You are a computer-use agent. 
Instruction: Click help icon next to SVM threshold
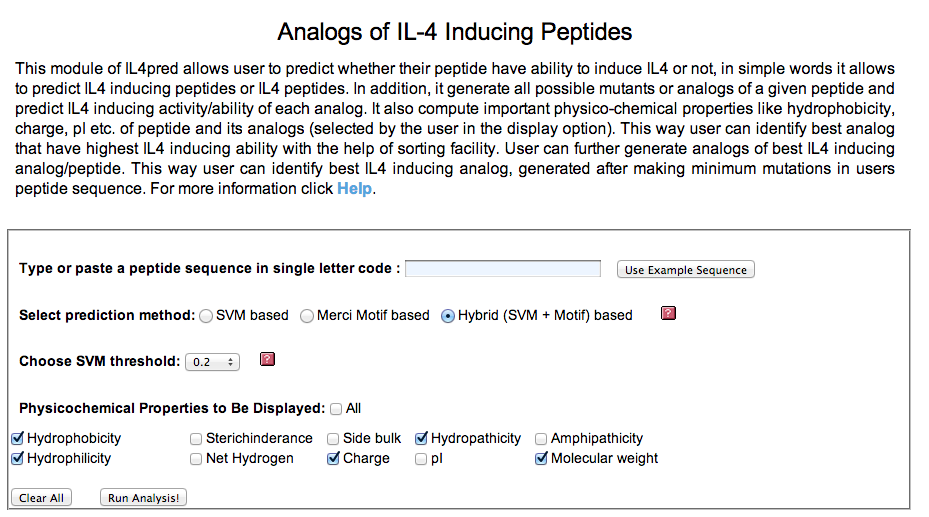pos(267,360)
